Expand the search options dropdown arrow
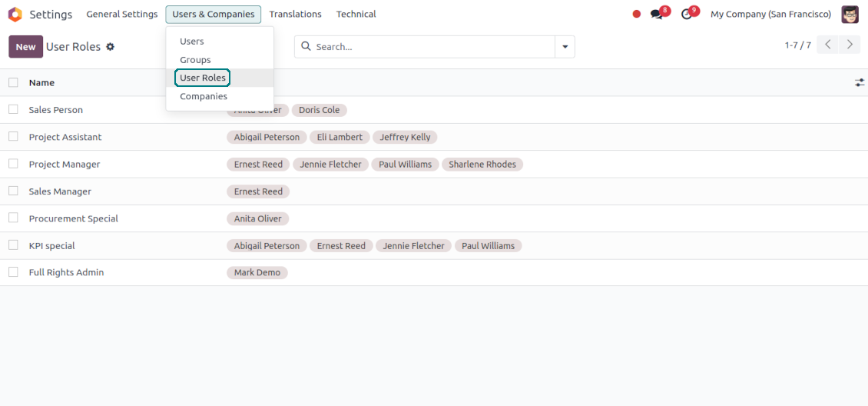 [x=565, y=47]
